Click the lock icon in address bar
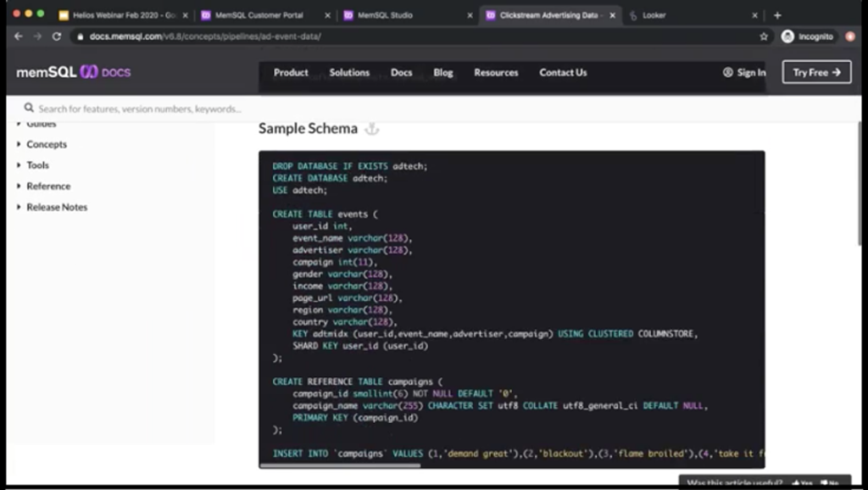Viewport: 868px width, 490px height. pos(81,36)
